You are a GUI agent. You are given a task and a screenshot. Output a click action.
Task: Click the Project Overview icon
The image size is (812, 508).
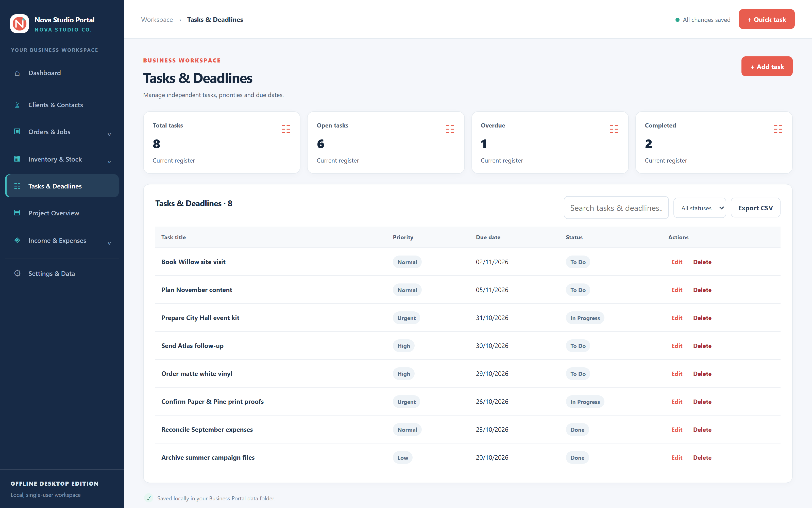click(x=17, y=213)
